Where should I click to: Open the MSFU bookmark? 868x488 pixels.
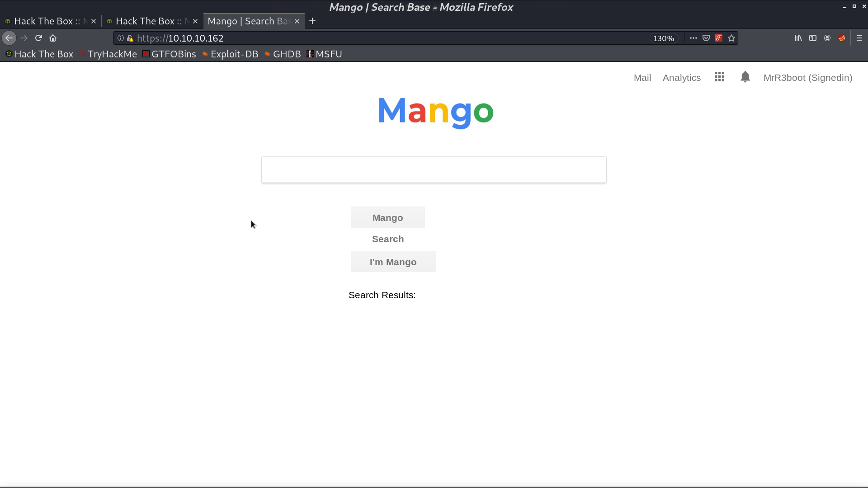[324, 54]
